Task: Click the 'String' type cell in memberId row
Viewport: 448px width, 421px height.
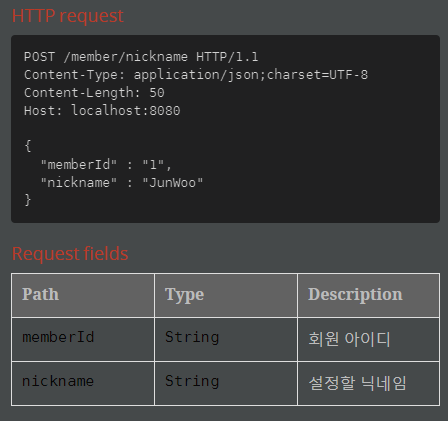Action: pos(226,339)
